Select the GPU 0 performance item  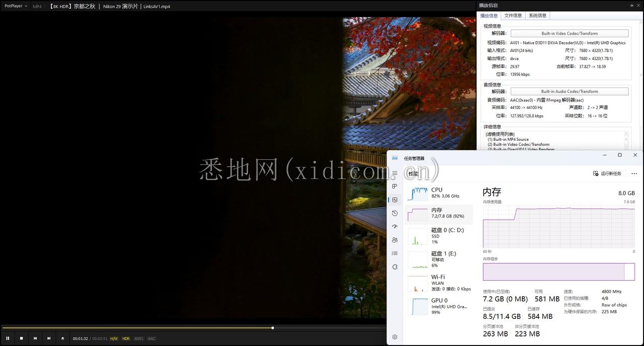pyautogui.click(x=439, y=306)
